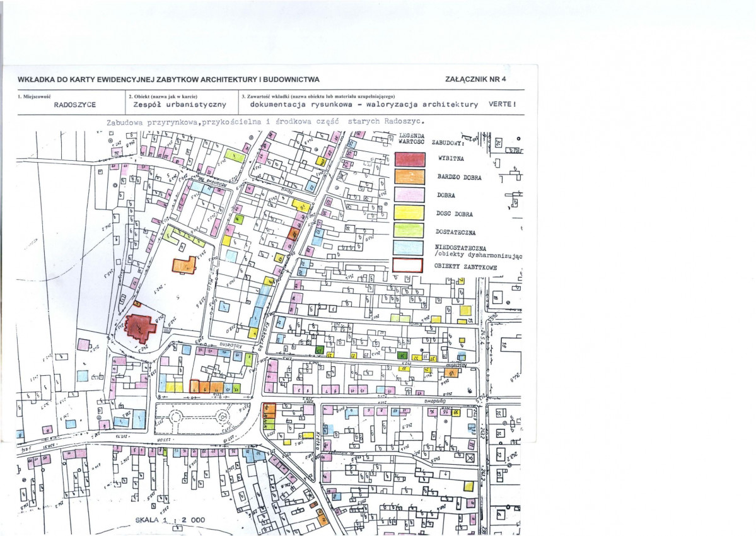Click the '3. Zawartość wkładki' field label

(x=318, y=96)
